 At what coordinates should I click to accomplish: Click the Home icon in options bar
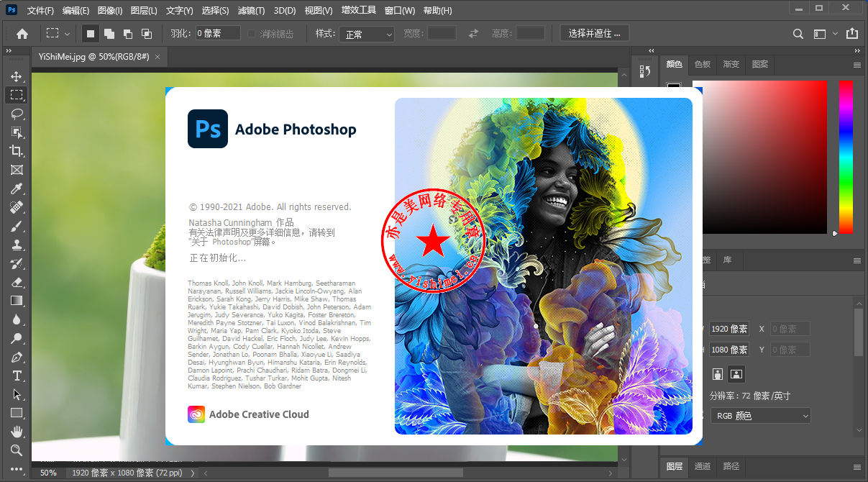pos(22,33)
